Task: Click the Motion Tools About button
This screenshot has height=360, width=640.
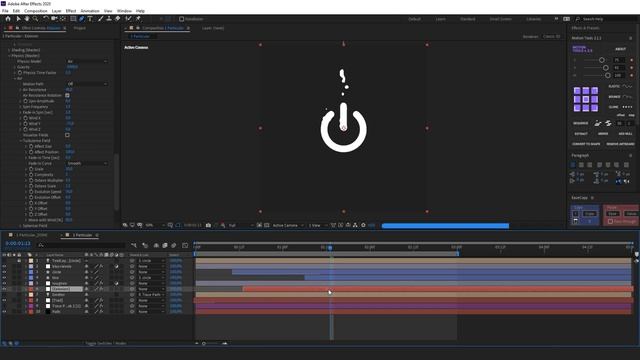Action: click(x=620, y=49)
